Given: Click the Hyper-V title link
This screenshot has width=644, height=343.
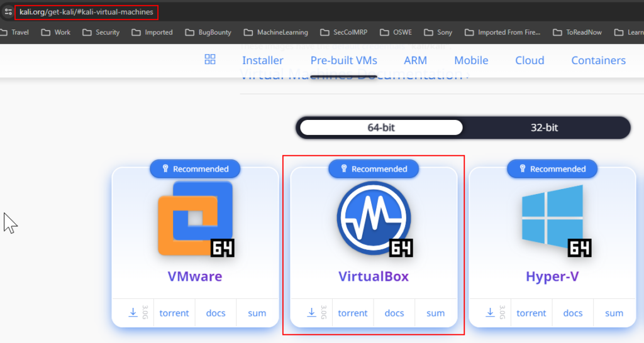Looking at the screenshot, I should (x=552, y=276).
